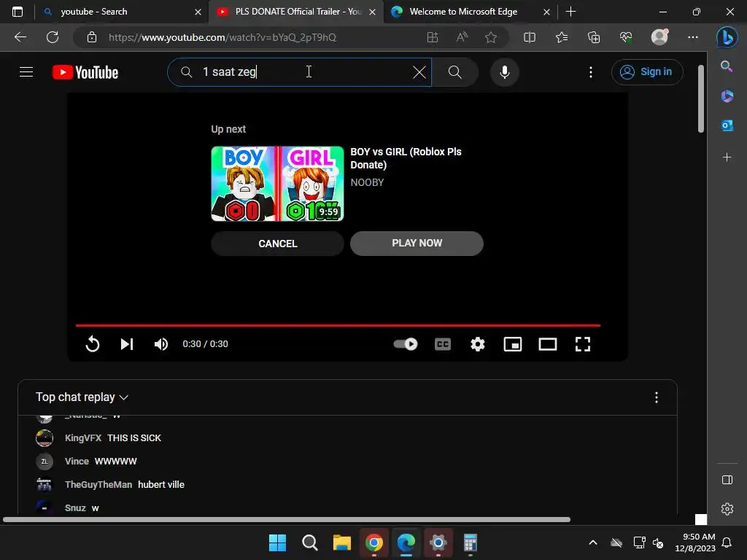Click the vertical page scrollbar

pos(701,98)
